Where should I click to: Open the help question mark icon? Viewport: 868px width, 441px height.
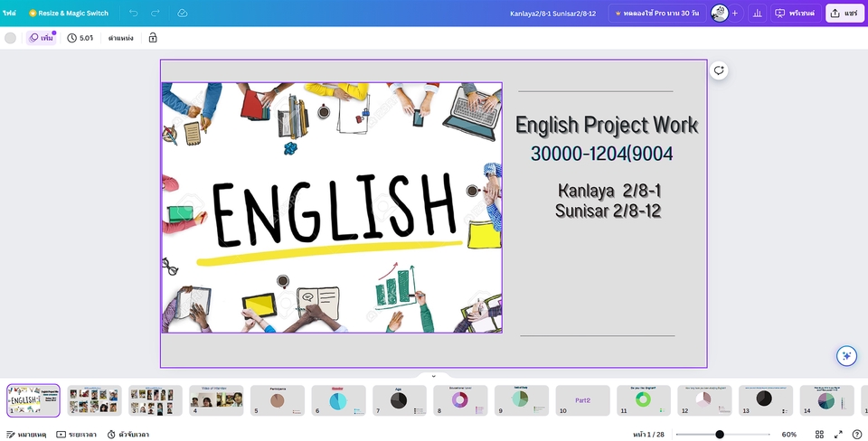[857, 435]
